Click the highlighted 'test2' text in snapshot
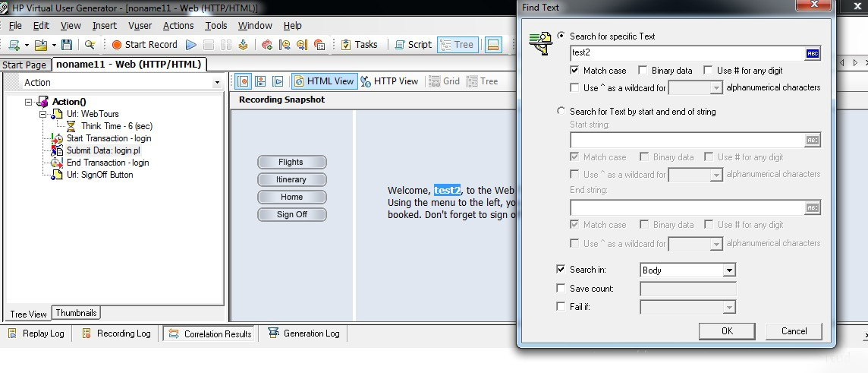 pos(448,190)
